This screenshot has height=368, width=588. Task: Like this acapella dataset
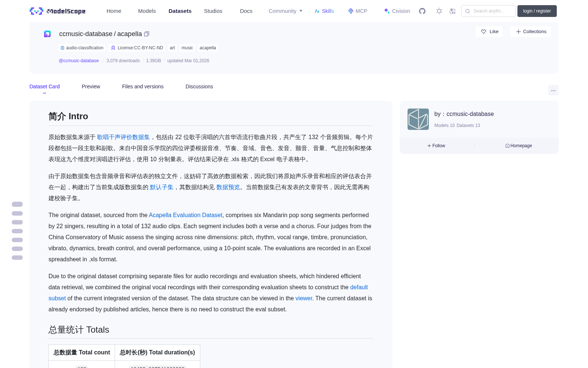(489, 32)
